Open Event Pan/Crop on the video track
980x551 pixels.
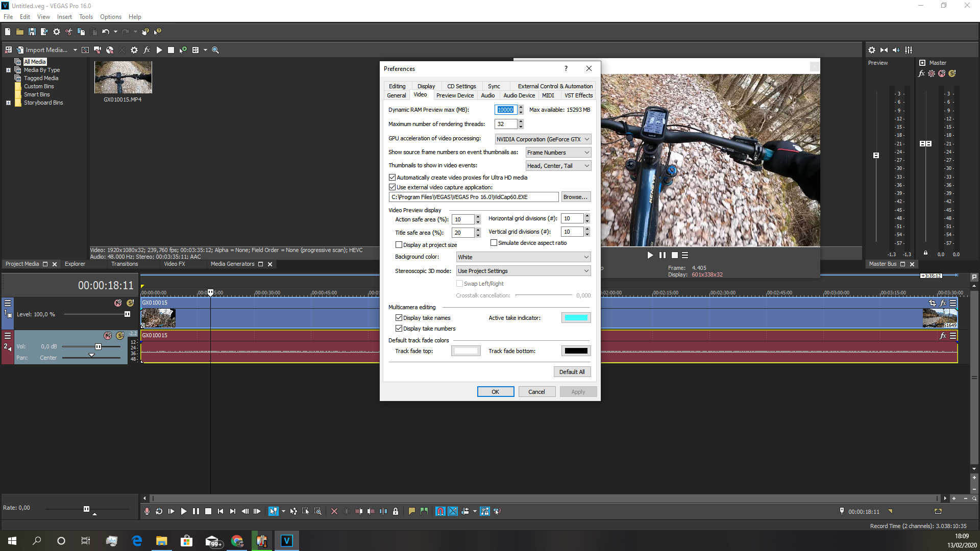pos(933,303)
